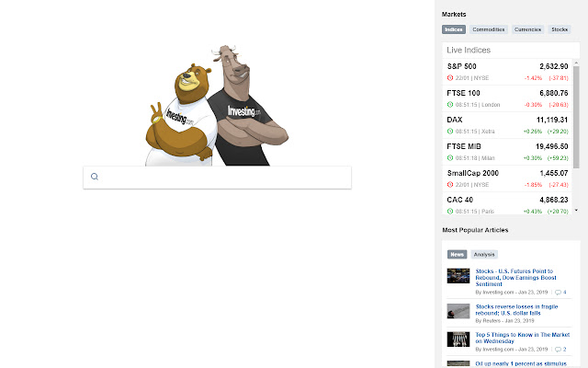Click the green clock icon under DAX
Screen dimensions: 588x368
click(x=450, y=131)
